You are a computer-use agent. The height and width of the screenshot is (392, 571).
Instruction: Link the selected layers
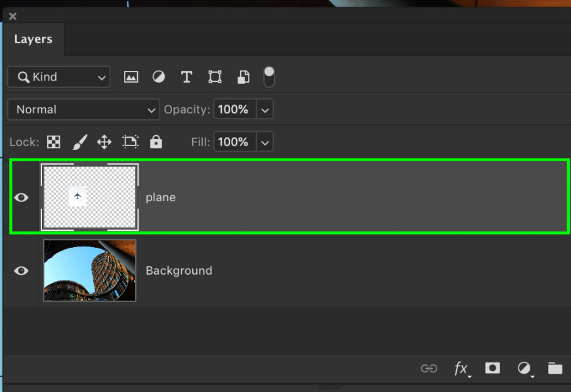point(430,368)
